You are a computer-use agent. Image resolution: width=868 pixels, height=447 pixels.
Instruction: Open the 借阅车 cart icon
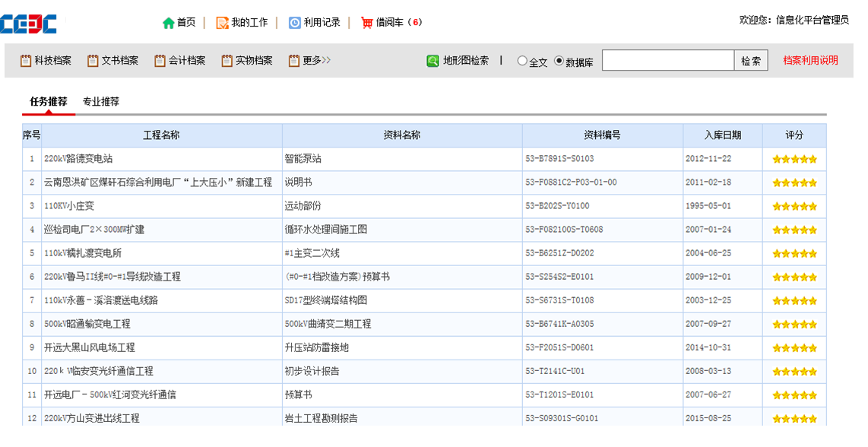point(367,23)
